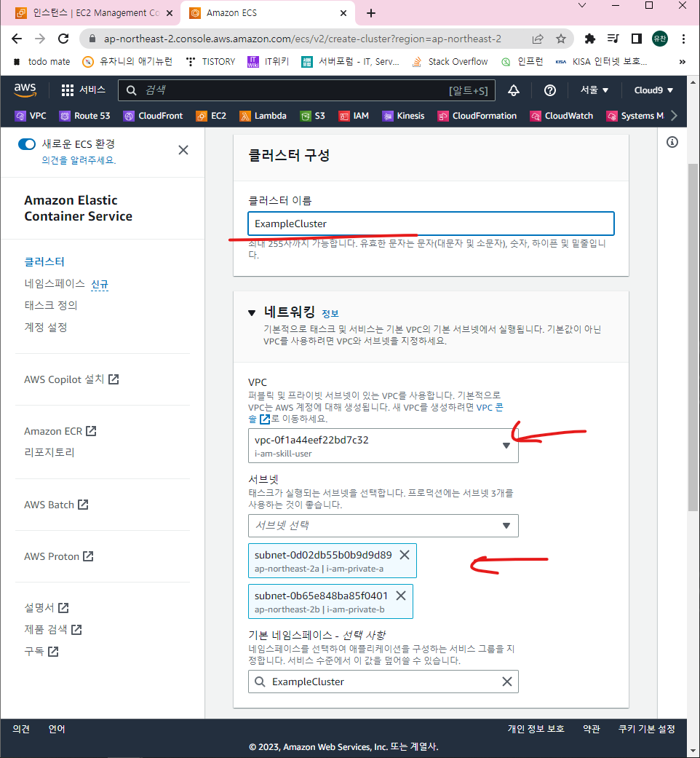Remove subnet i-am-private-b with X
Image resolution: width=700 pixels, height=758 pixels.
(401, 596)
